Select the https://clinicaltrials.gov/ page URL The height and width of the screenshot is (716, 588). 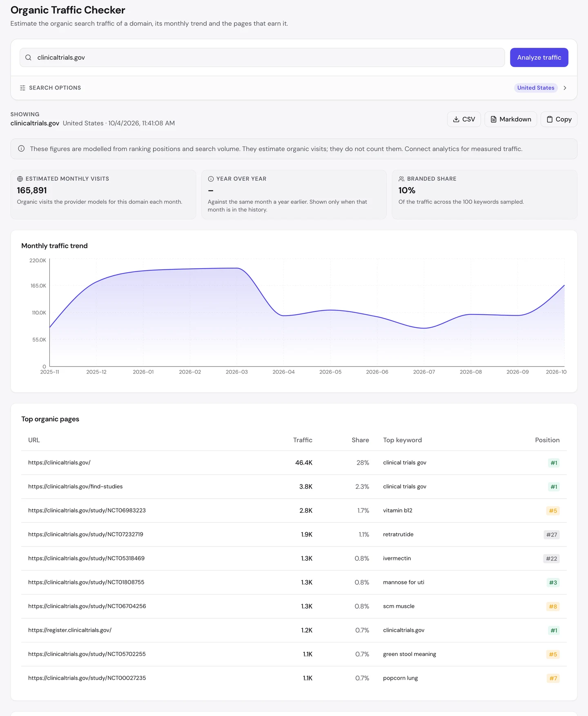pyautogui.click(x=59, y=463)
